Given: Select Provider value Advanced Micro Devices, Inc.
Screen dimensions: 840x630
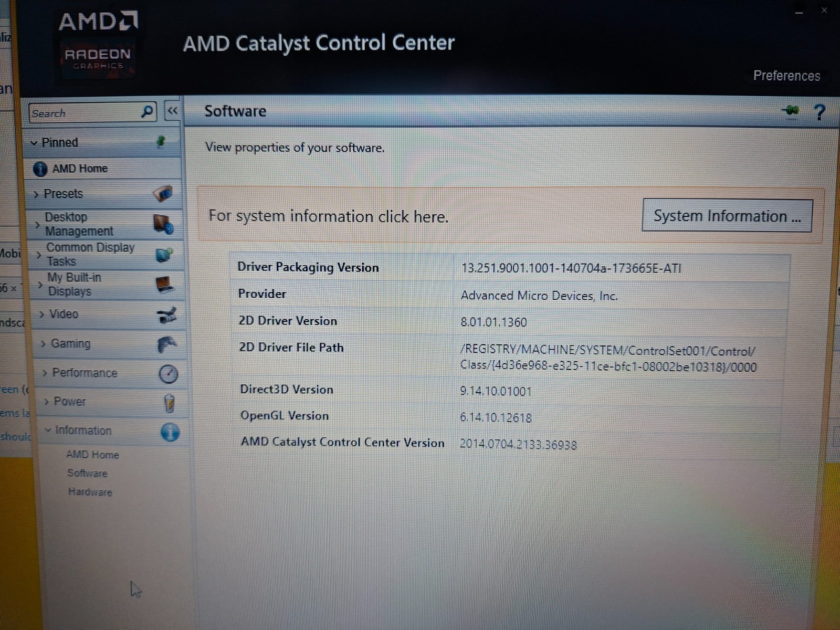Looking at the screenshot, I should [539, 296].
